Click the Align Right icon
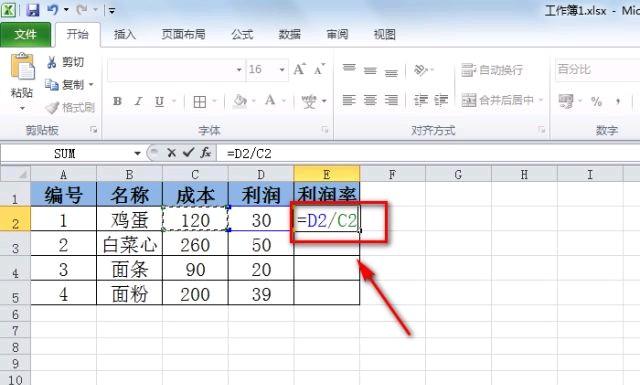 391,100
